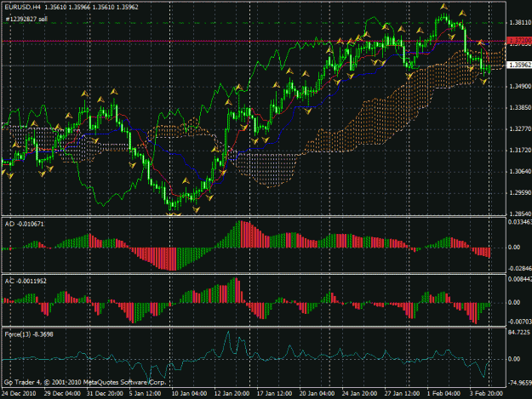
Task: Click the 1.38110 price scale label
Action: tap(519, 23)
